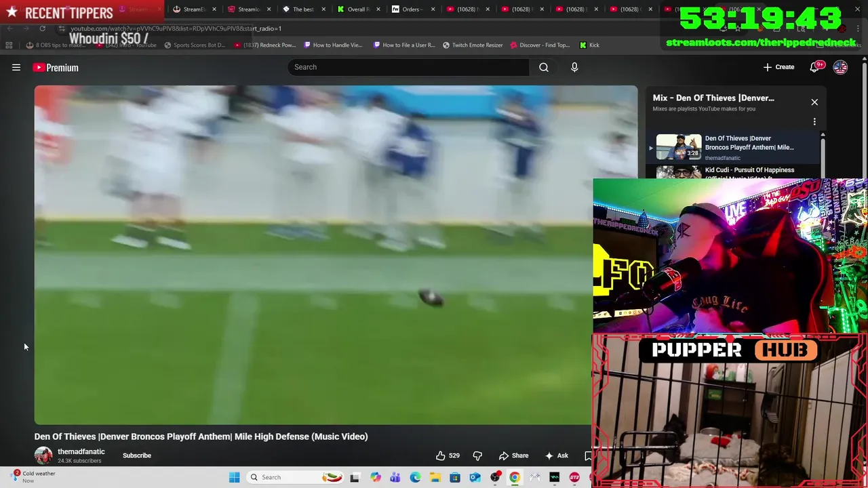Open the GT3 red taskbar icon
Viewport: 868px width, 488px height.
(574, 477)
